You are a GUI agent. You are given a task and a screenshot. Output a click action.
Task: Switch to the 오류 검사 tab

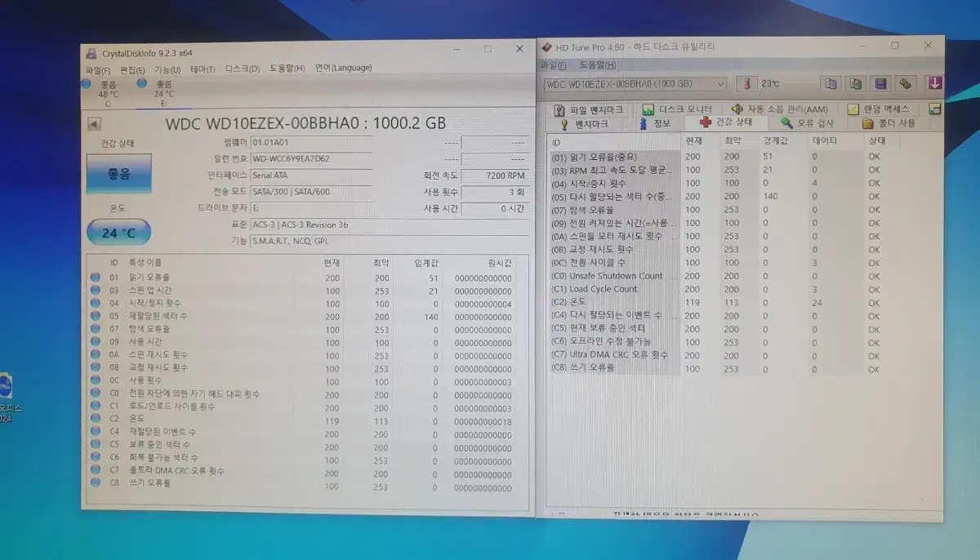(808, 123)
